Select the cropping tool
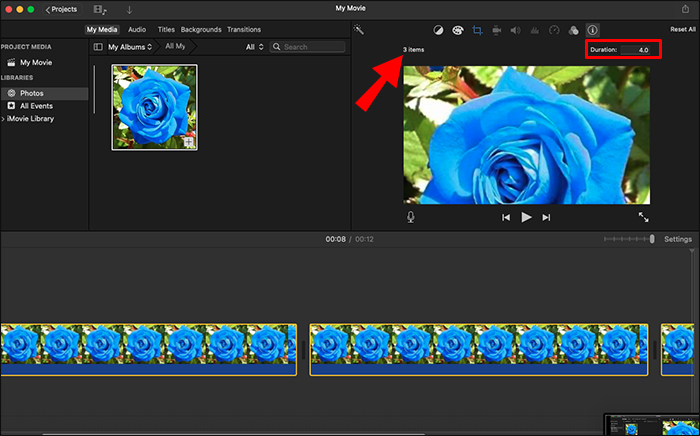700x436 pixels. (477, 30)
